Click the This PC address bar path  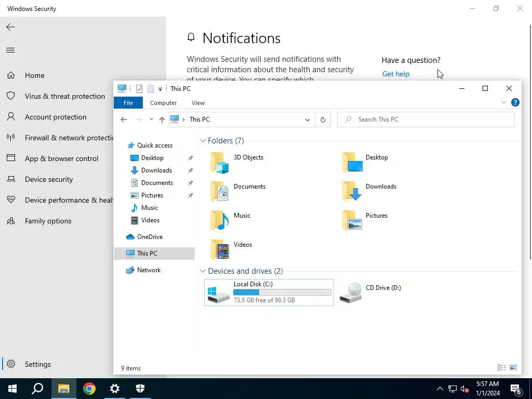[x=199, y=119]
